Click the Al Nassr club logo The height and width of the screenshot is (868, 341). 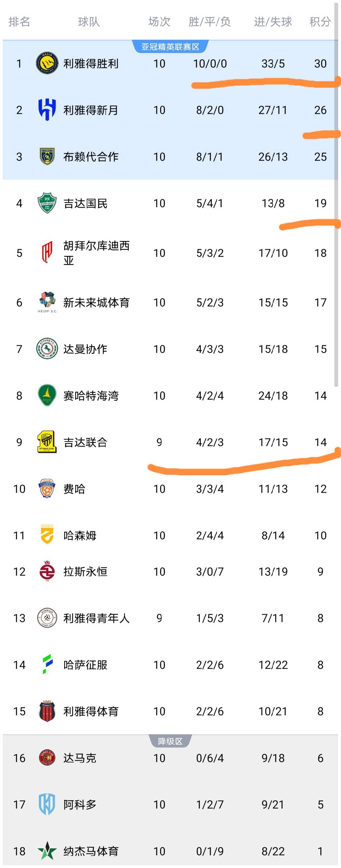point(47,63)
